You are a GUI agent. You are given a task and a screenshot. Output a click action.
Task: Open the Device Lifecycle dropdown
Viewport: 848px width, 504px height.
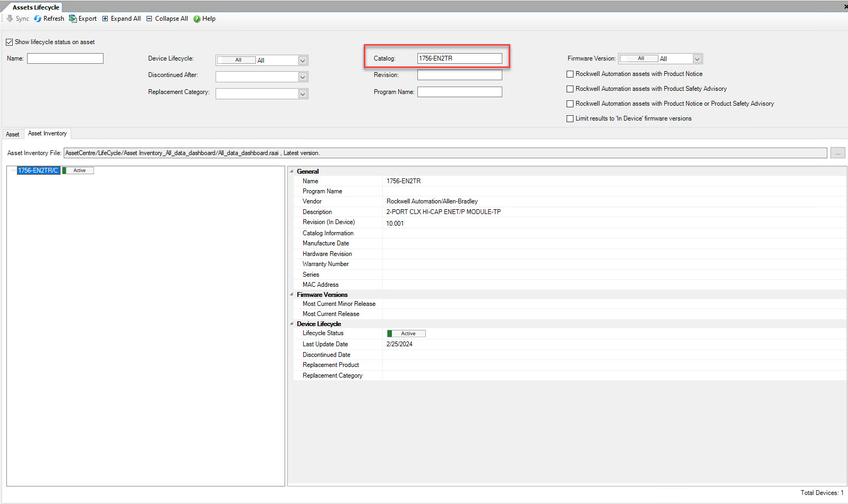click(303, 61)
